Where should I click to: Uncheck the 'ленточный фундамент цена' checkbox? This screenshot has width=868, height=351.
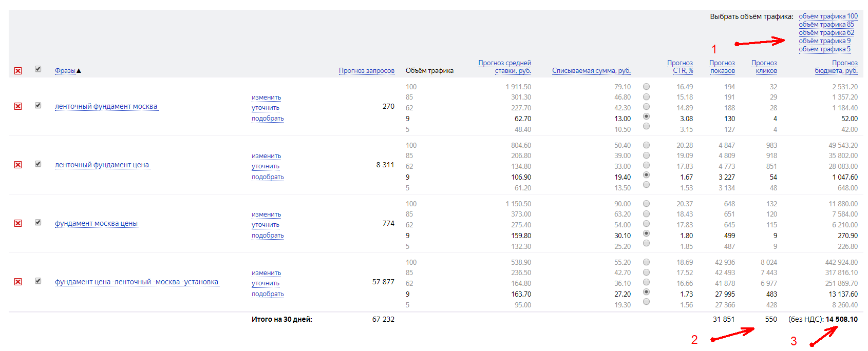(x=38, y=164)
